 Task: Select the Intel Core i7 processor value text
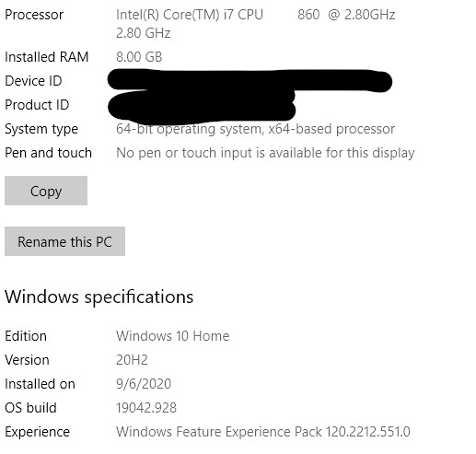255,24
